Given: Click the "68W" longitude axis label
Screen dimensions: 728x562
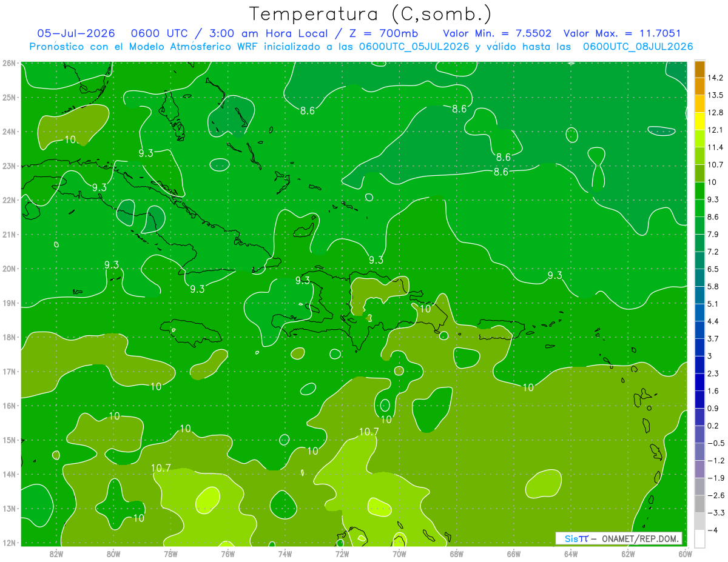Looking at the screenshot, I should point(456,553).
